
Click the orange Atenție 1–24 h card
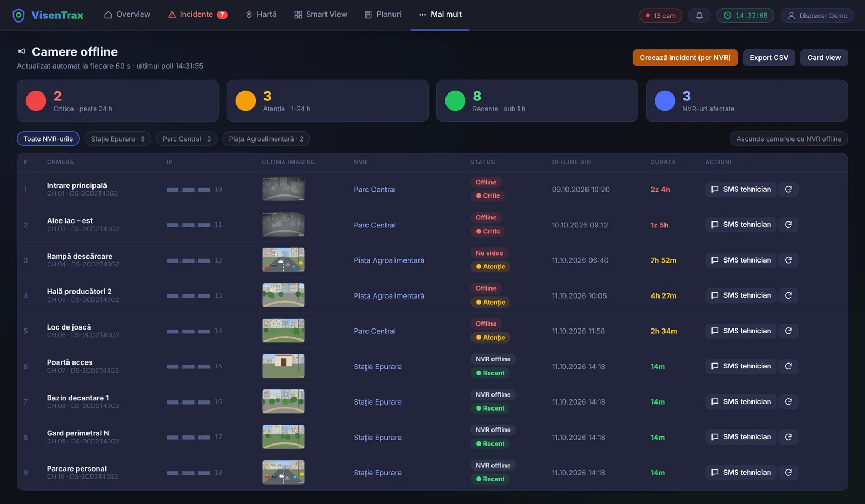click(x=328, y=101)
